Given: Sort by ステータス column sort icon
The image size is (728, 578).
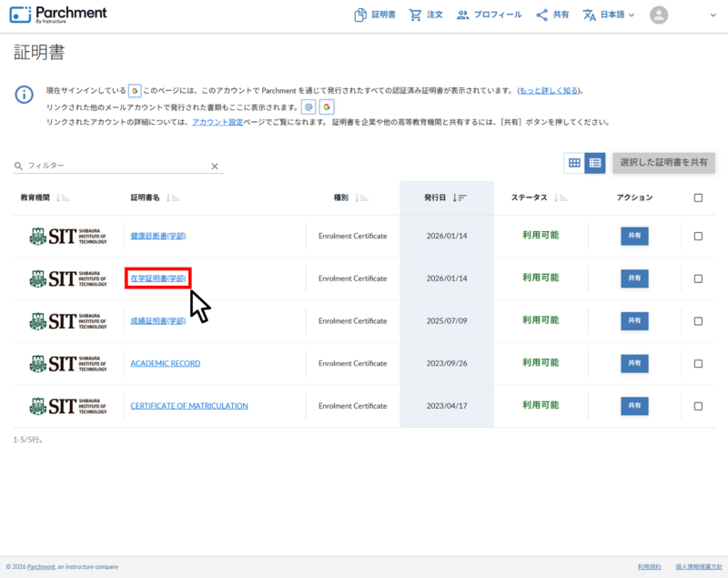Looking at the screenshot, I should click(x=561, y=198).
